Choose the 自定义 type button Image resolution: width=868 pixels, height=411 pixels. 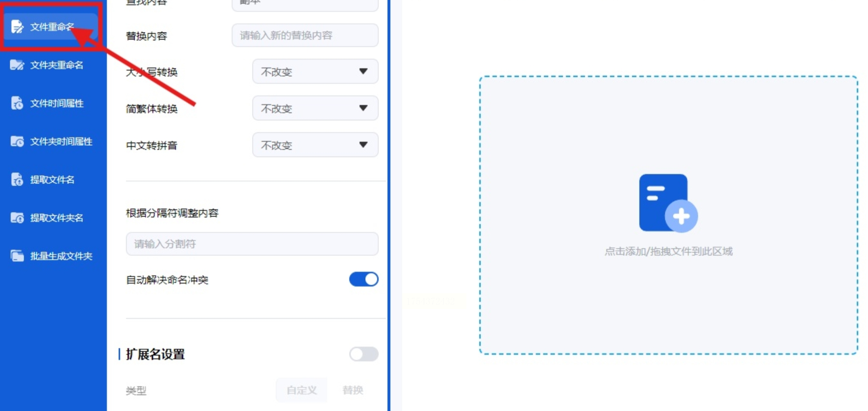(x=302, y=390)
